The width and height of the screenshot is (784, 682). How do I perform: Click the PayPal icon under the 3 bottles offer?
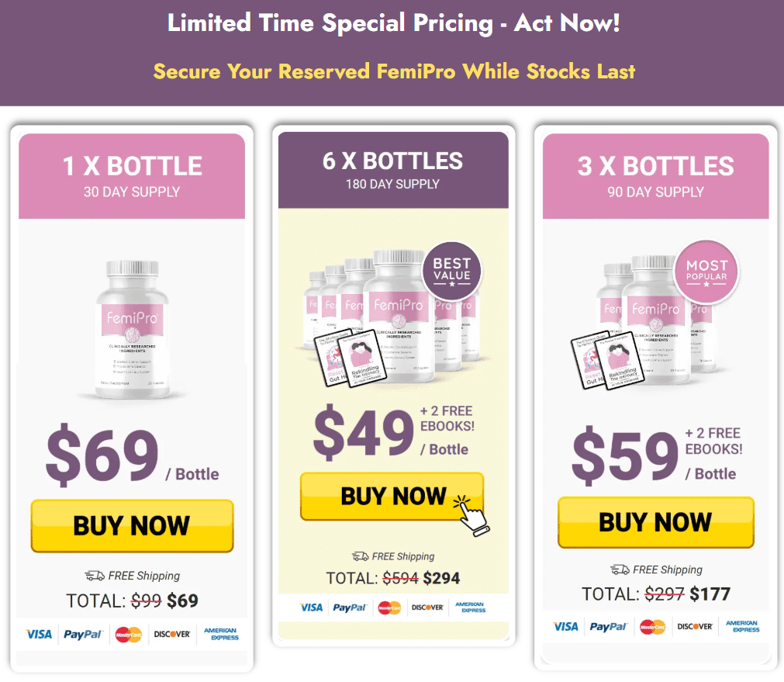click(x=609, y=626)
